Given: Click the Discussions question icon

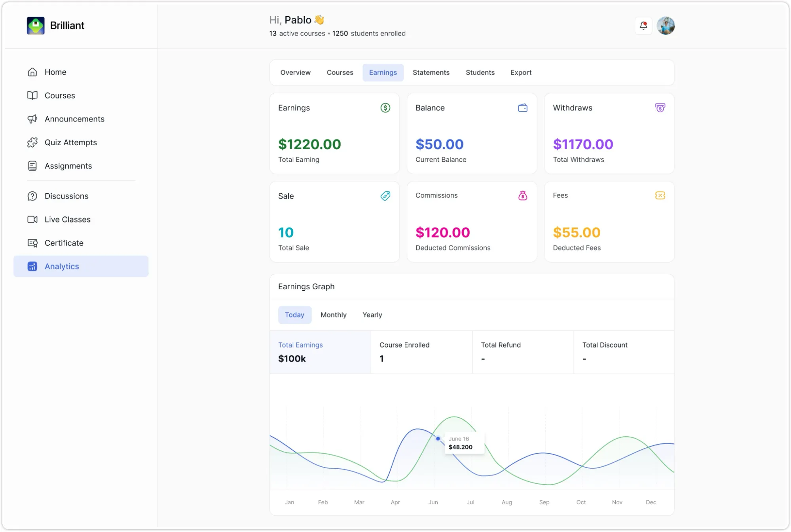Looking at the screenshot, I should (32, 196).
